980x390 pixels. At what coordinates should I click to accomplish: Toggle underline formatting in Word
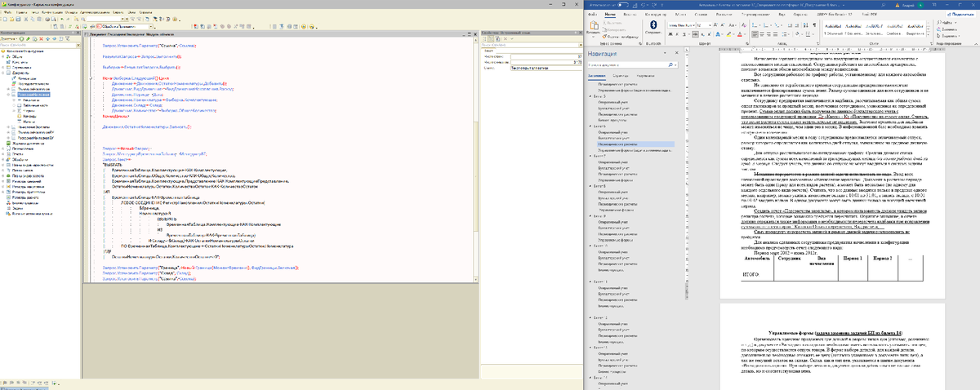[684, 34]
